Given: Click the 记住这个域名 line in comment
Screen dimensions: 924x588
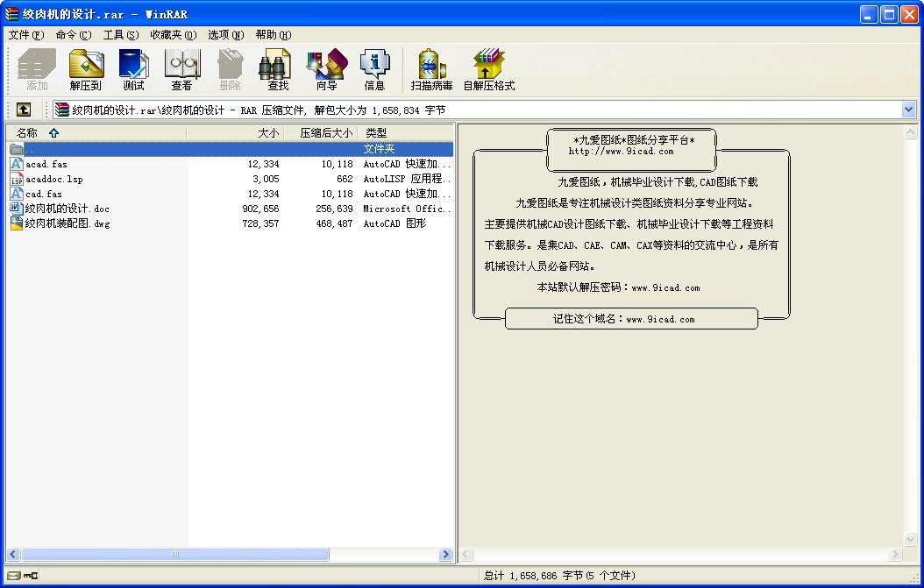Looking at the screenshot, I should pos(623,319).
